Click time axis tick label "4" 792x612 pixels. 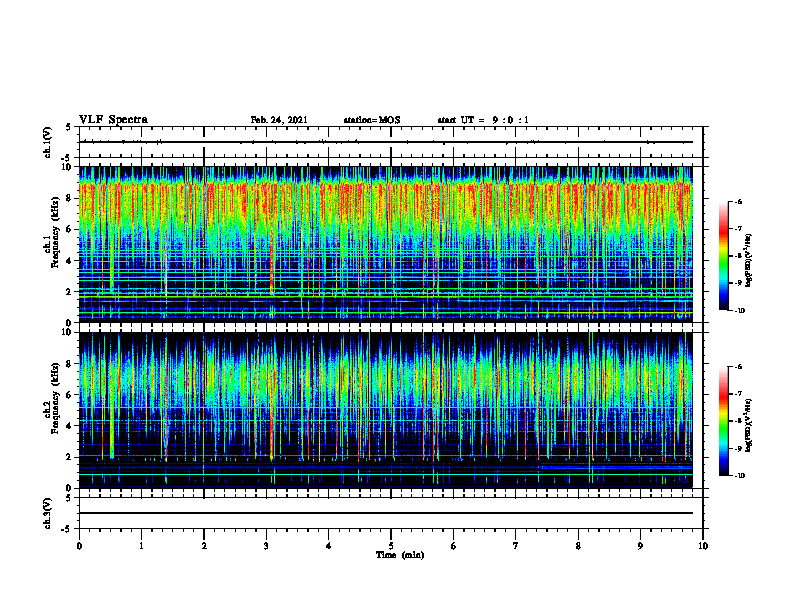329,546
